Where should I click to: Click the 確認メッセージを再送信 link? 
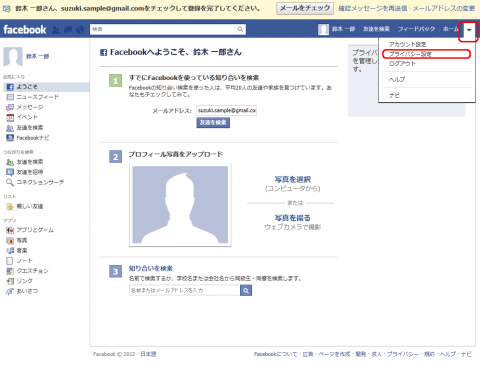pyautogui.click(x=373, y=8)
